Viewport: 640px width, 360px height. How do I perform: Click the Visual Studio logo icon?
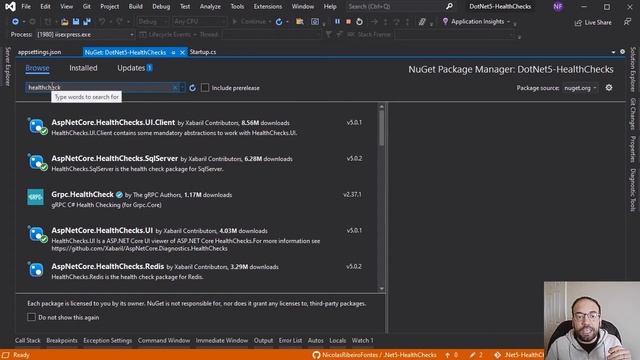tap(10, 7)
